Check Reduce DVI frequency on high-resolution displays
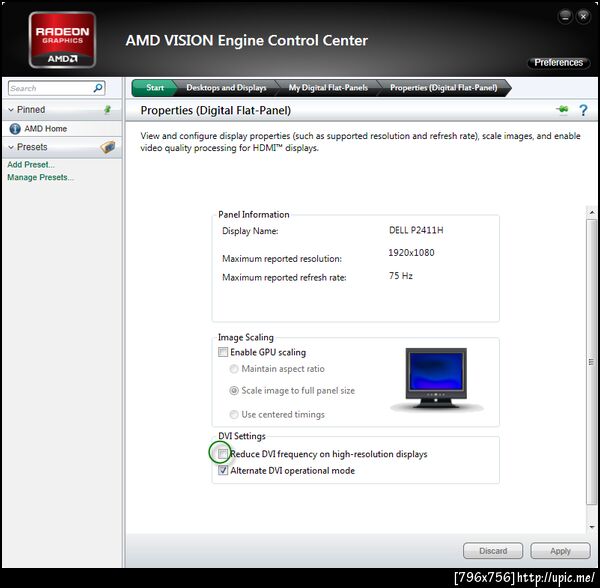 pyautogui.click(x=223, y=454)
